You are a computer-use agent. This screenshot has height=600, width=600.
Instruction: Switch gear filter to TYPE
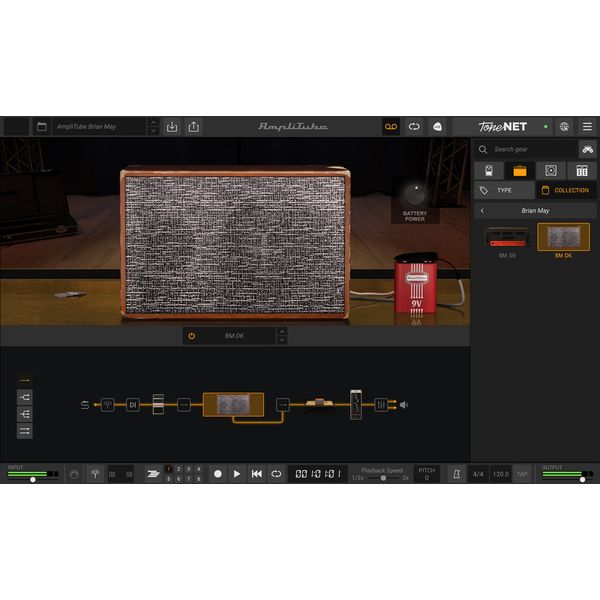[x=504, y=190]
